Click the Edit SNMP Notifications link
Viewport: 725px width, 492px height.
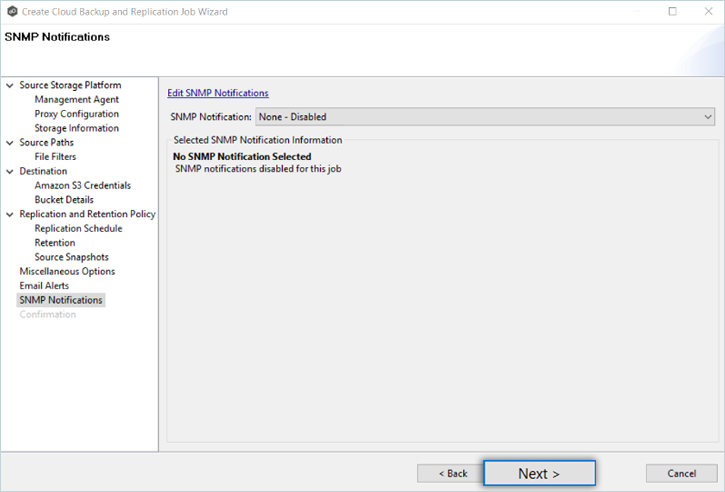[218, 93]
